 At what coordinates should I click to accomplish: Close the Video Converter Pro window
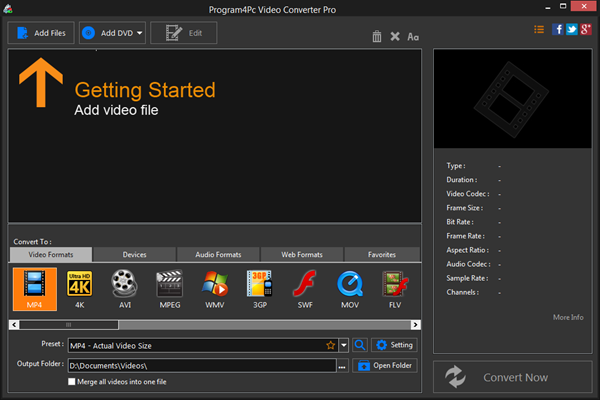584,6
